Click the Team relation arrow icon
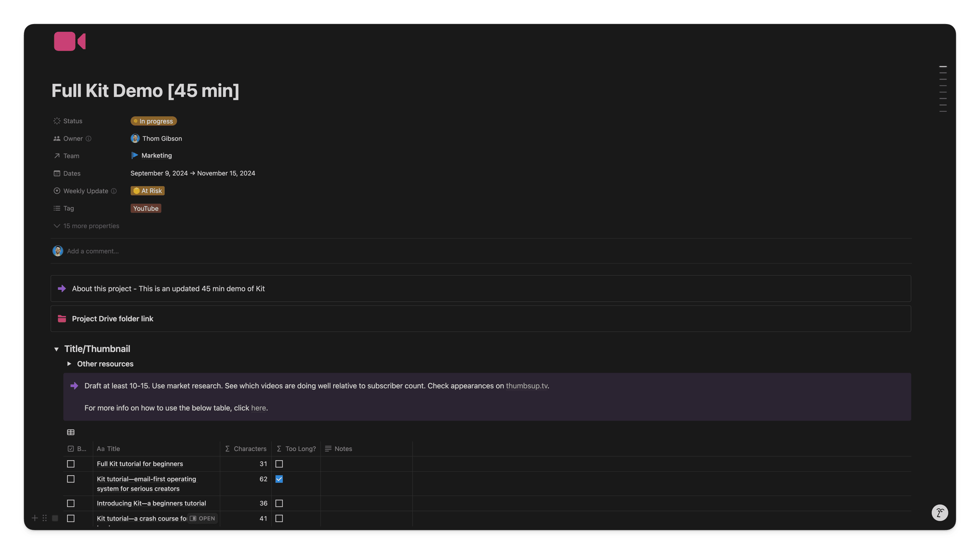 coord(57,156)
